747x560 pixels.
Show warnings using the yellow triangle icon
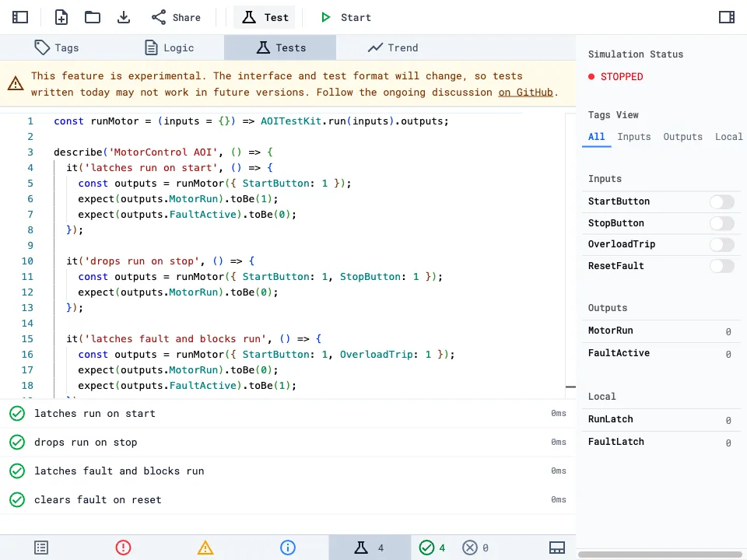(205, 548)
